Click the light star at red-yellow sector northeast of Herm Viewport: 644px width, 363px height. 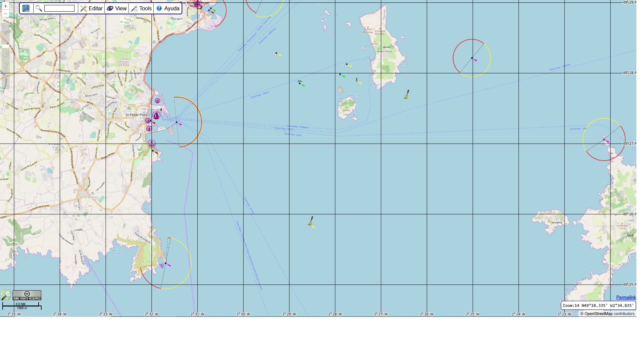pos(472,58)
